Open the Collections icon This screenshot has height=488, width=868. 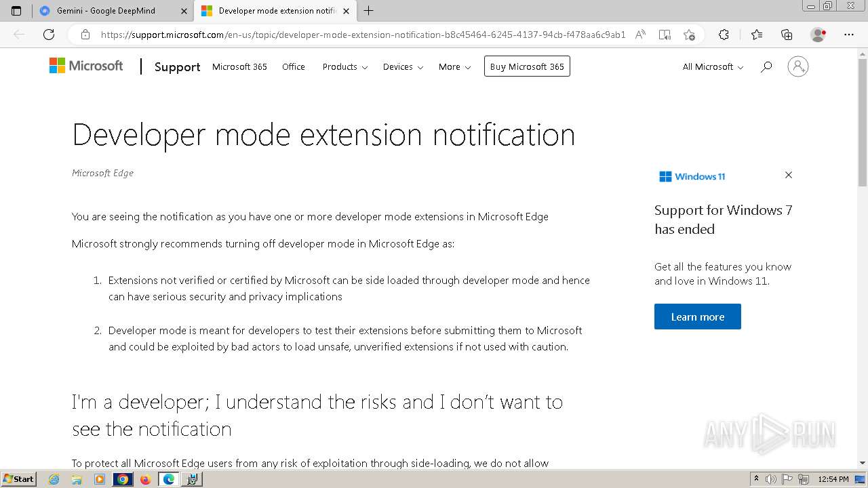787,35
